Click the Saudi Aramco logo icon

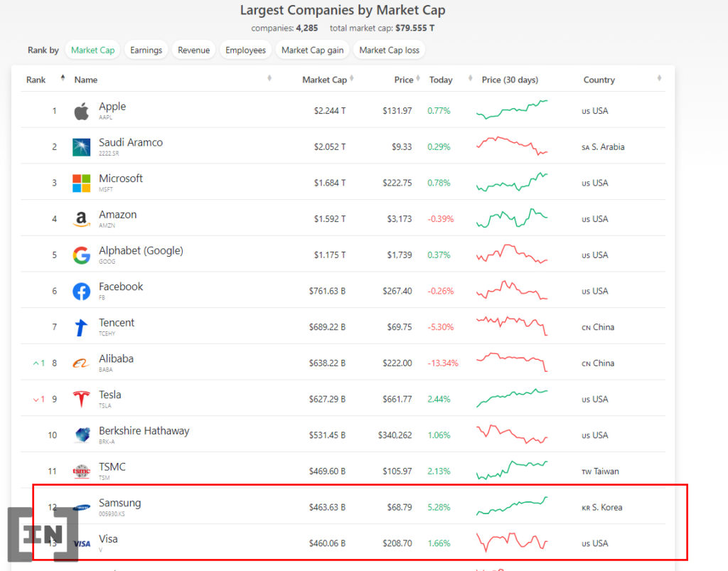point(81,147)
